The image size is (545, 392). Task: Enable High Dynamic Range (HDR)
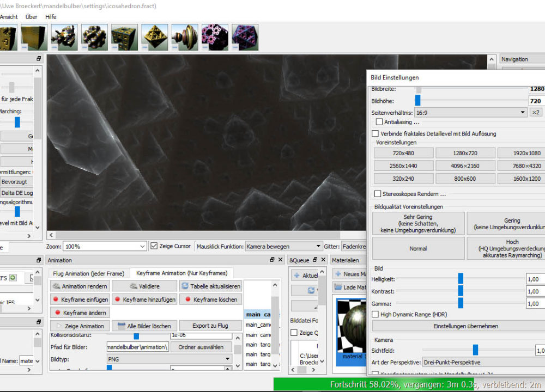pyautogui.click(x=375, y=314)
